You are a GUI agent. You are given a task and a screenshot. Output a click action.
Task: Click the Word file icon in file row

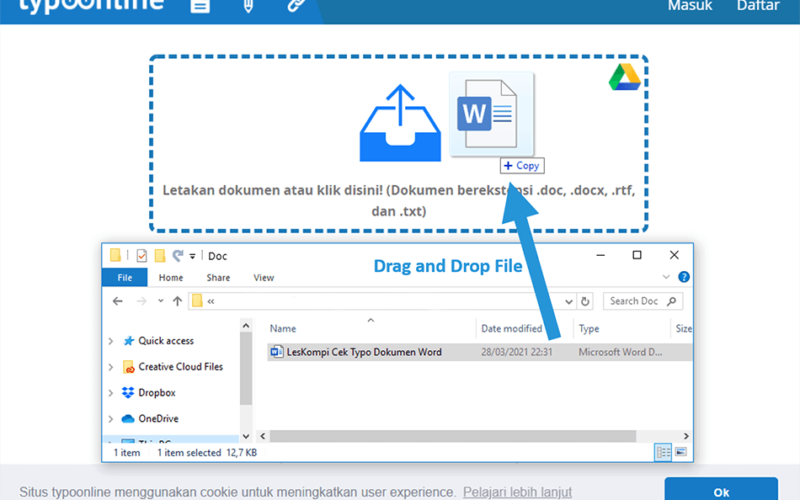[277, 352]
